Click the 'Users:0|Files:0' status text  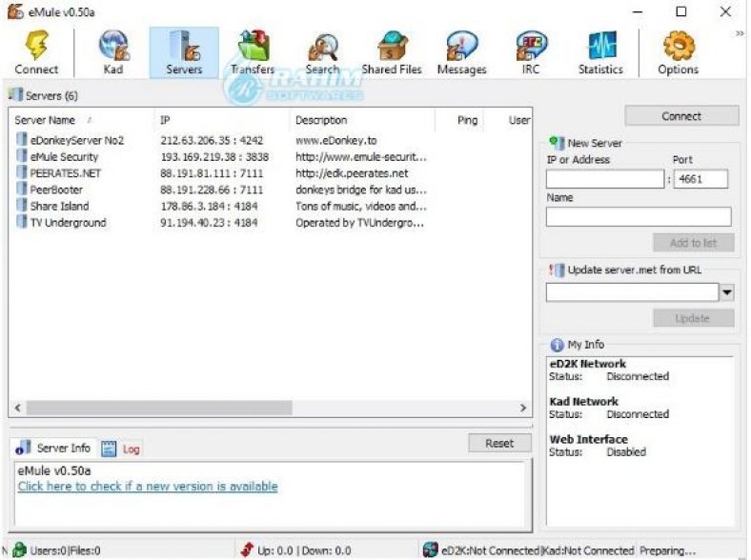[65, 550]
